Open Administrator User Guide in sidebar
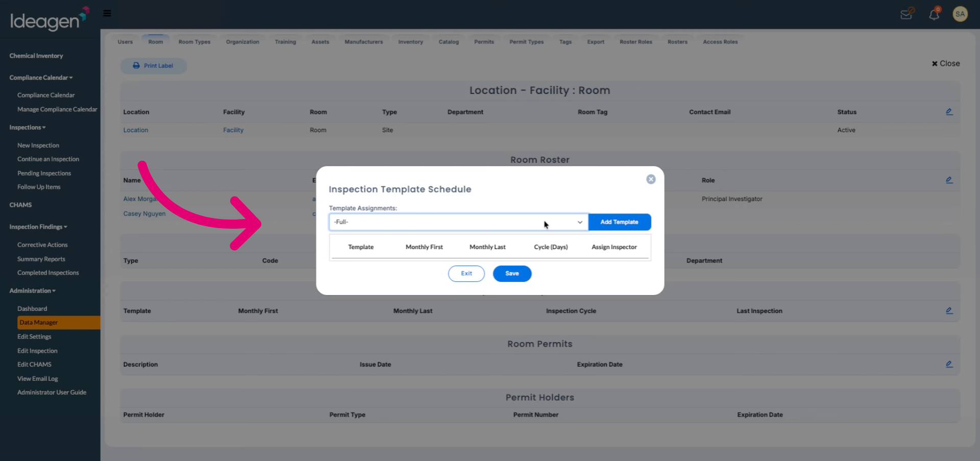980x461 pixels. click(52, 393)
